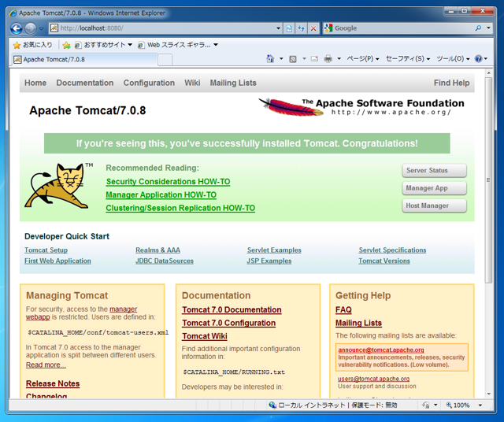Open the セーフティ(S) menu
Screen dimensions: 504x422
408,59
